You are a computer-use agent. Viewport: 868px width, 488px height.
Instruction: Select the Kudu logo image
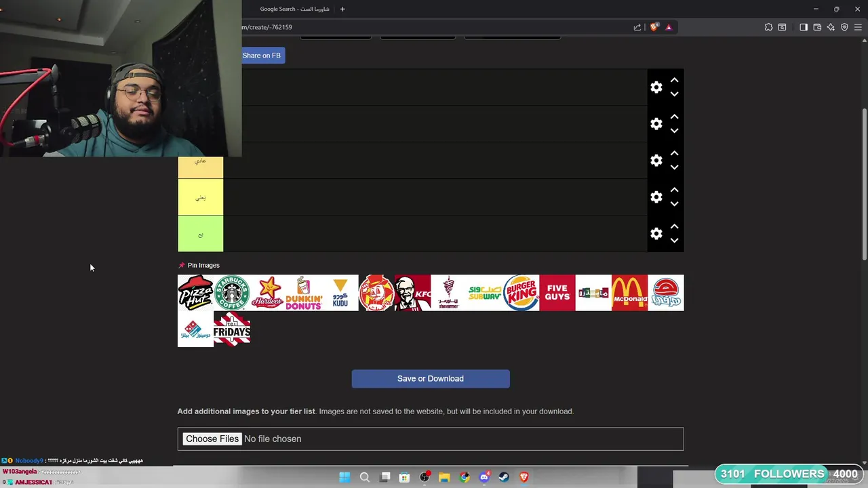(340, 293)
